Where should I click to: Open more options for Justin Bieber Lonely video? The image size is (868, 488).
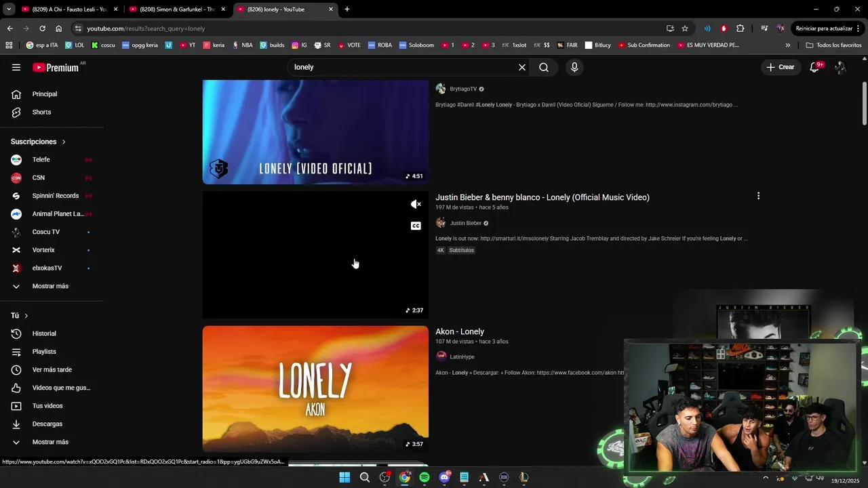(x=758, y=196)
